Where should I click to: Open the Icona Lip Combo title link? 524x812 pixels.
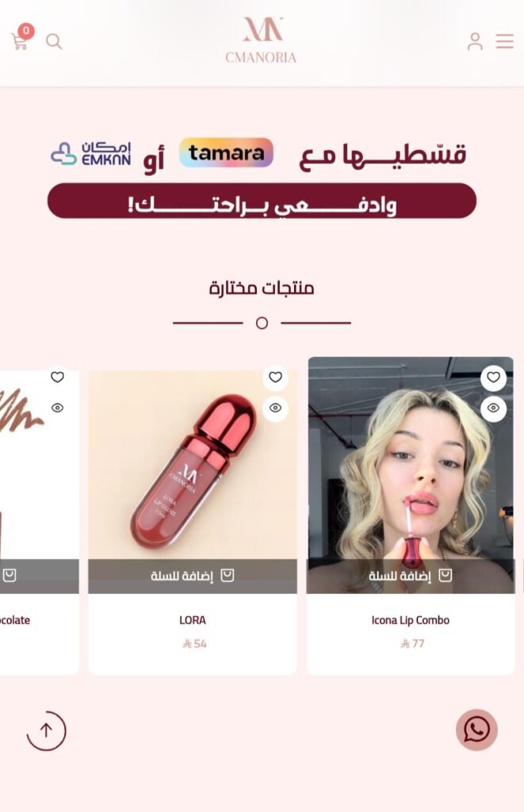pos(411,620)
